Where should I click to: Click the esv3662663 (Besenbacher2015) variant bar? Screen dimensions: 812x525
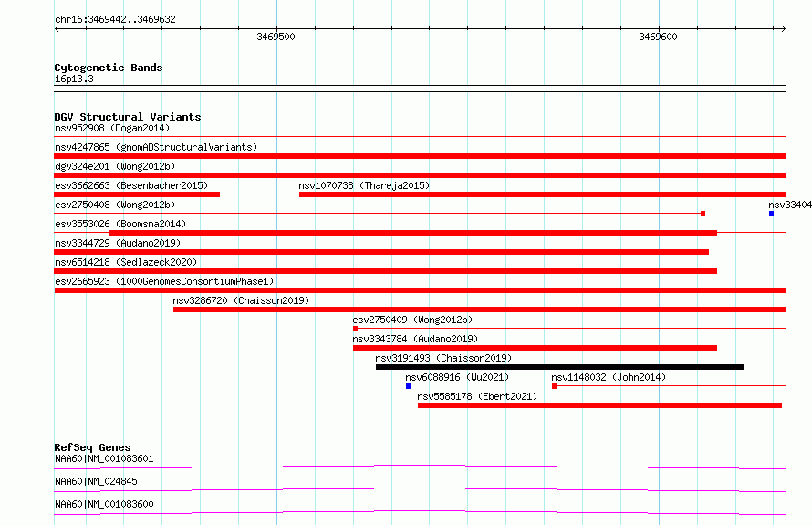click(x=137, y=194)
